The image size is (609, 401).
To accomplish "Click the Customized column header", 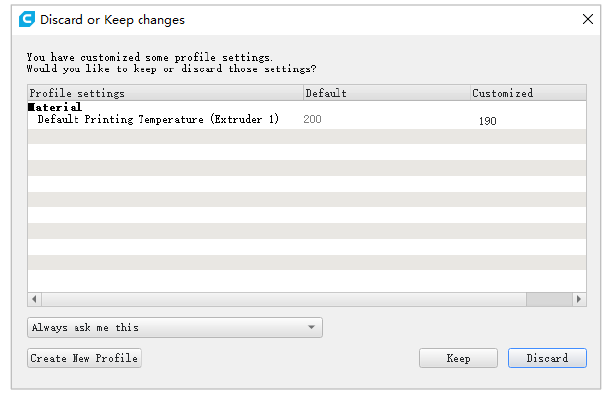I will (x=502, y=93).
